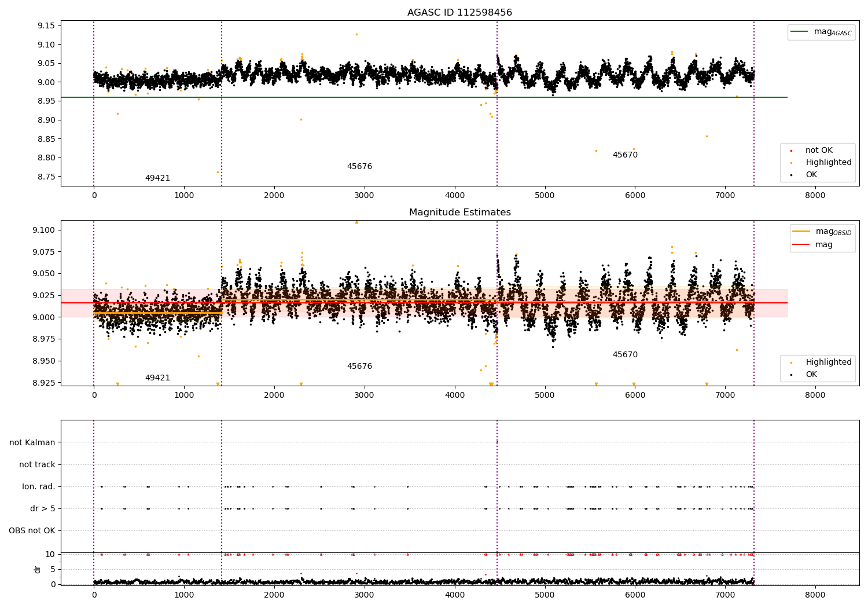Click the 'not Kalman' axis label
This screenshot has height=608, width=868.
(x=32, y=443)
